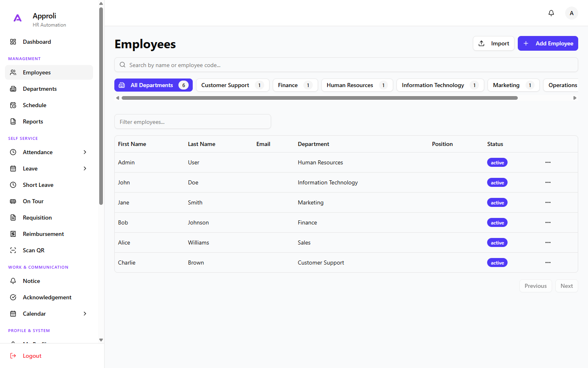Click the active badge for Charlie Brown
This screenshot has height=368, width=588.
coord(497,263)
